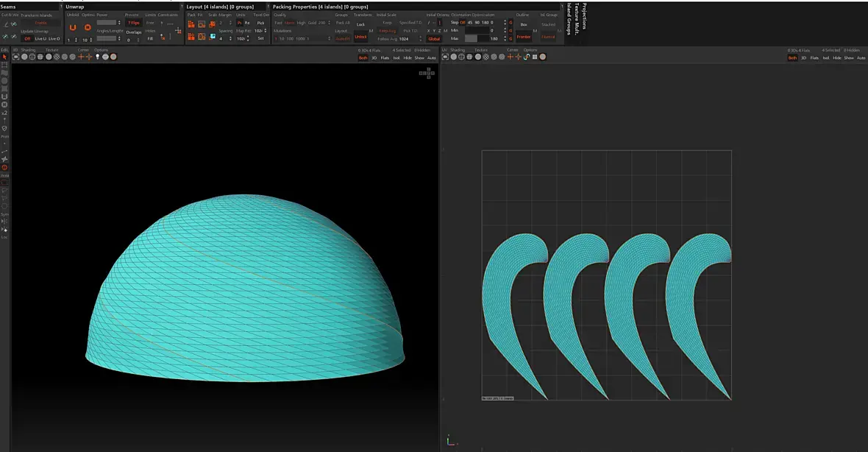Open the vertical Projections tab

coord(585,15)
